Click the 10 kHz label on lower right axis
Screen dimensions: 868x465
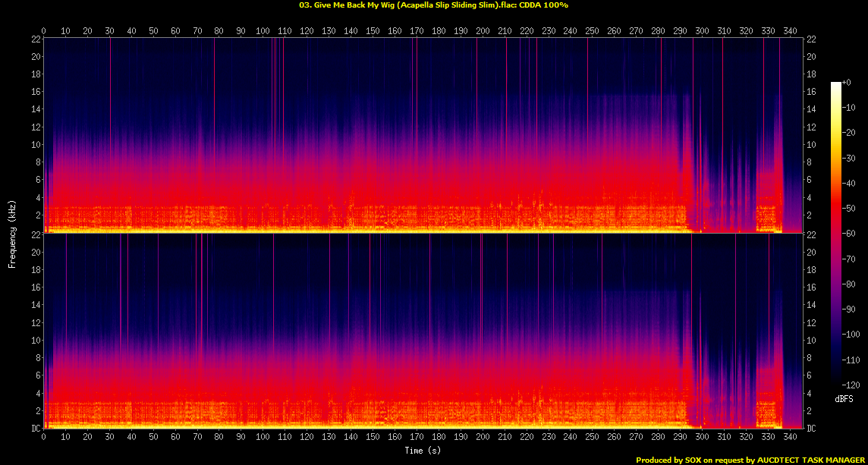(x=810, y=340)
